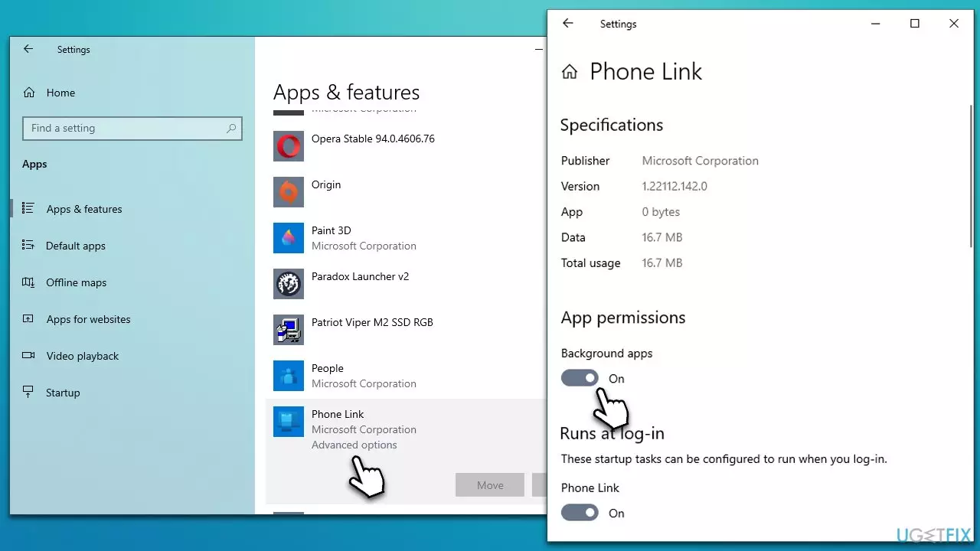
Task: Click the home icon beside Phone Link title
Action: tap(569, 72)
